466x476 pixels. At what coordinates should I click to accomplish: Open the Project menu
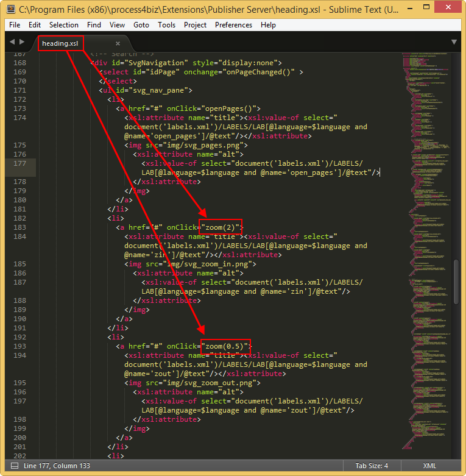(x=195, y=25)
